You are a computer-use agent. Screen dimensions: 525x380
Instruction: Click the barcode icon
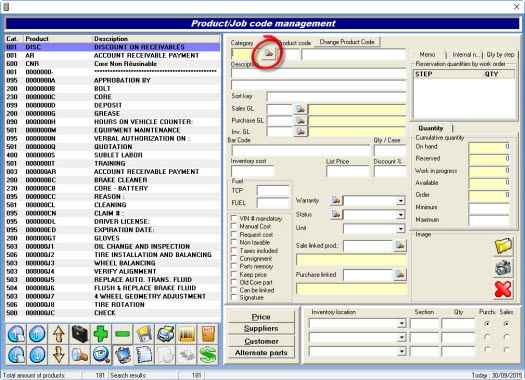pyautogui.click(x=186, y=334)
